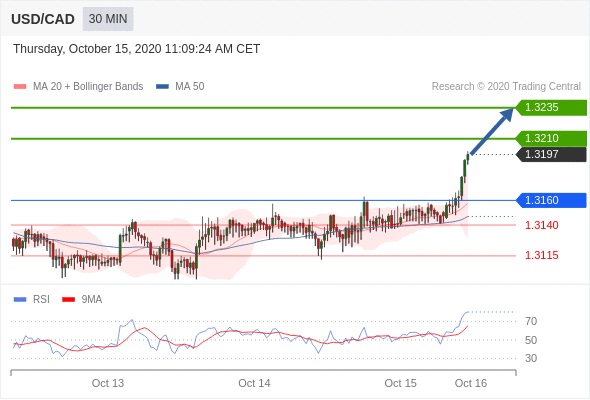Click the red 9MA legend swatch
The image size is (590, 400).
[x=68, y=300]
